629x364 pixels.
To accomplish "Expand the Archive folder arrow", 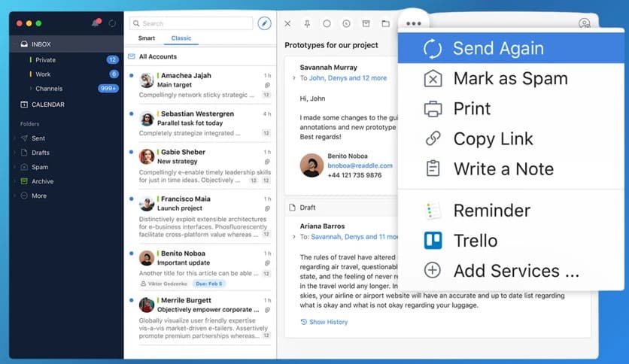I will click(x=15, y=181).
